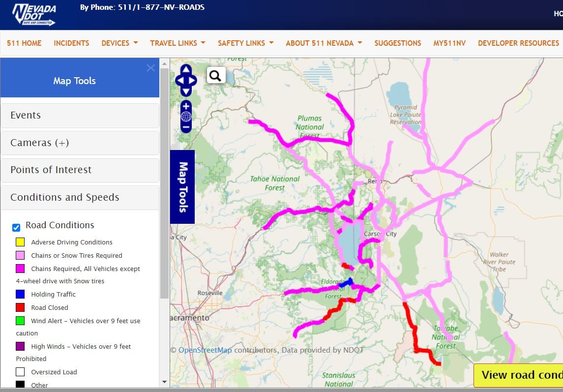
Task: Click the blue Holding Traffic swatch
Action: [20, 294]
